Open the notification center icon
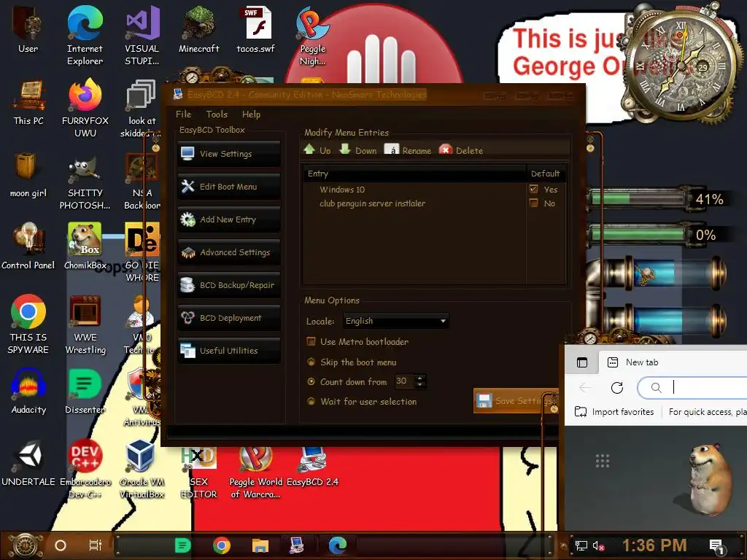Screen dimensions: 747x560 (x=716, y=546)
